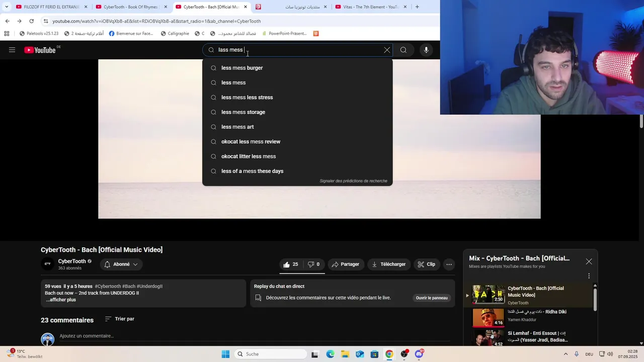This screenshot has height=362, width=644.
Task: Open Outlook from the taskbar
Action: (360, 354)
